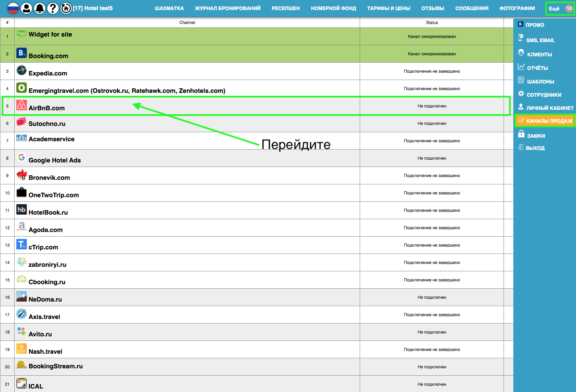The height and width of the screenshot is (392, 576).
Task: Click the Bronevik.com channel logo
Action: [x=22, y=175]
